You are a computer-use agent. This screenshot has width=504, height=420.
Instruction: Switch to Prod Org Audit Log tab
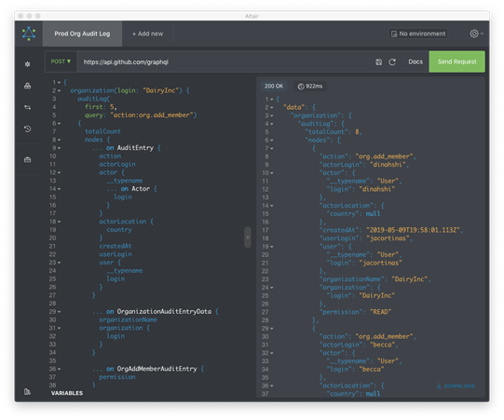[x=82, y=34]
